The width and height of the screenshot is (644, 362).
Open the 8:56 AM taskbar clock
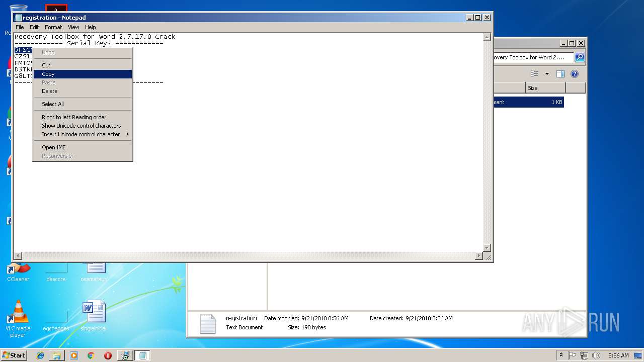(618, 355)
